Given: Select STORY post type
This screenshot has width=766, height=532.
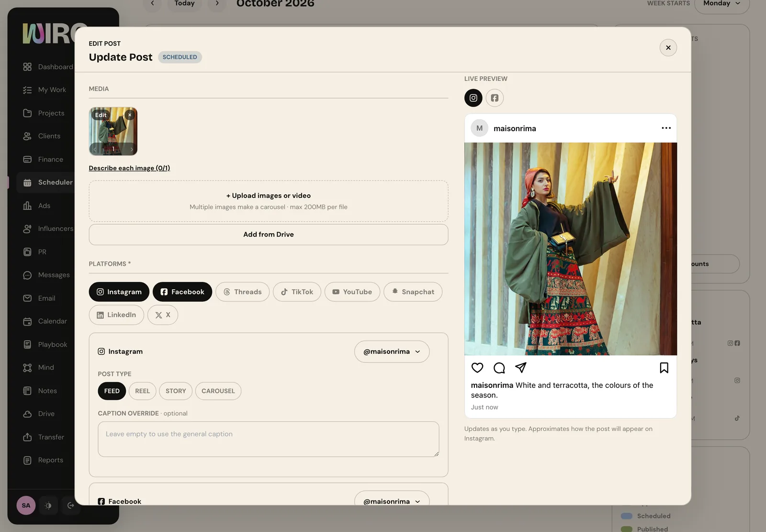Looking at the screenshot, I should (x=176, y=391).
